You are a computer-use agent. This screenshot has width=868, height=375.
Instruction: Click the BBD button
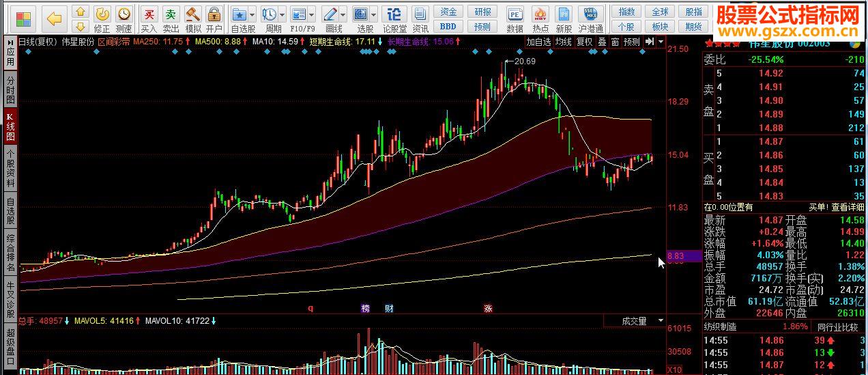tap(448, 27)
